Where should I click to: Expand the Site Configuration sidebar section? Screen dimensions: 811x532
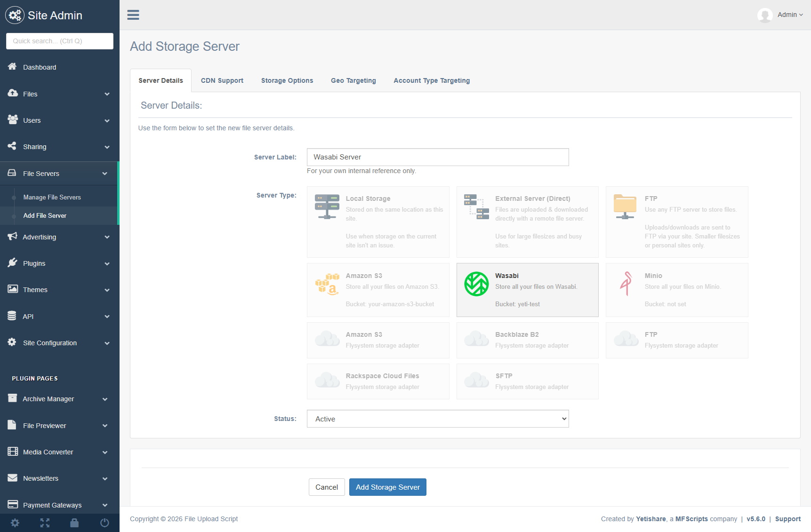[59, 343]
